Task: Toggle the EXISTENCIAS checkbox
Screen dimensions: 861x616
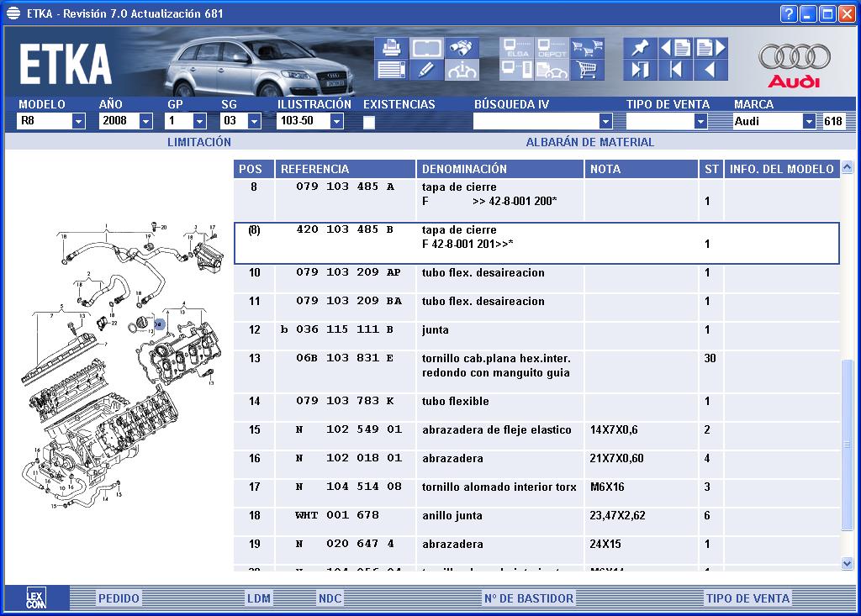Action: coord(369,122)
